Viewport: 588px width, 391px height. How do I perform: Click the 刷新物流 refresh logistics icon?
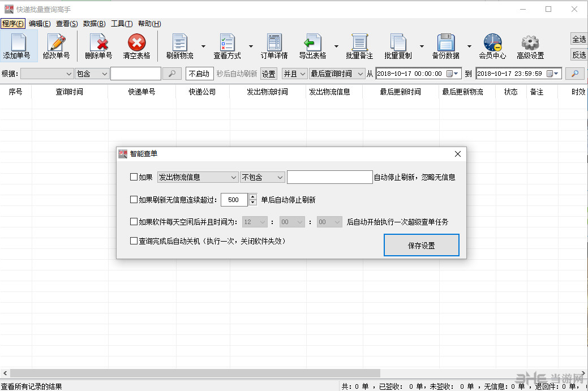tap(179, 42)
